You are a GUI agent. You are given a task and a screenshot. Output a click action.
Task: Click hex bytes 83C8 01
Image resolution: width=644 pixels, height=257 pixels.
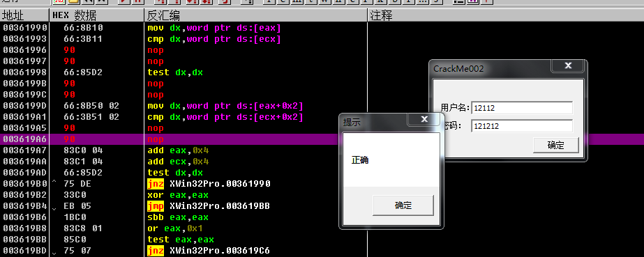click(83, 228)
